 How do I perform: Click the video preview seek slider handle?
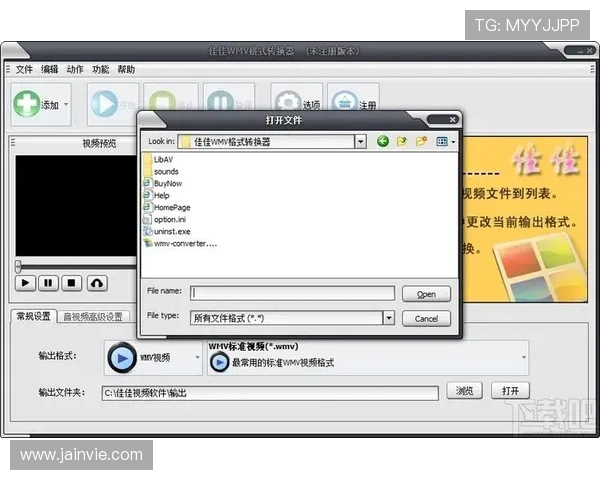[17, 266]
